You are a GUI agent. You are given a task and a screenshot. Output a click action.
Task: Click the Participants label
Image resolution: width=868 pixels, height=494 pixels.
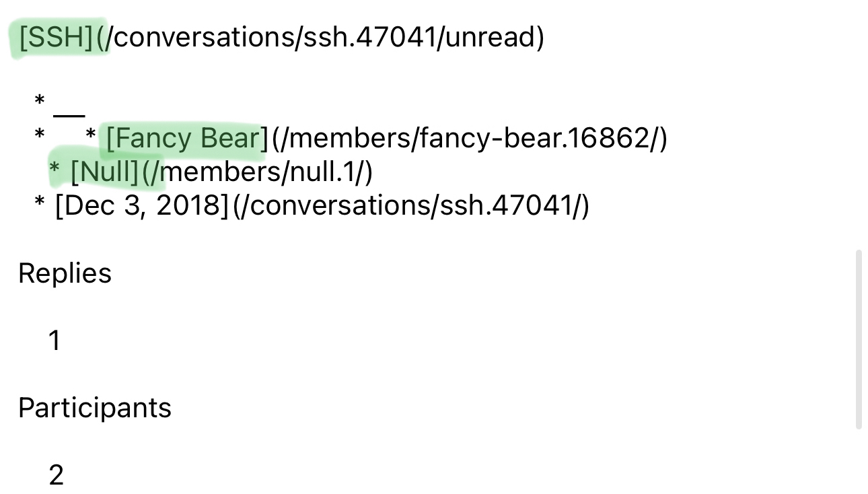pos(95,408)
